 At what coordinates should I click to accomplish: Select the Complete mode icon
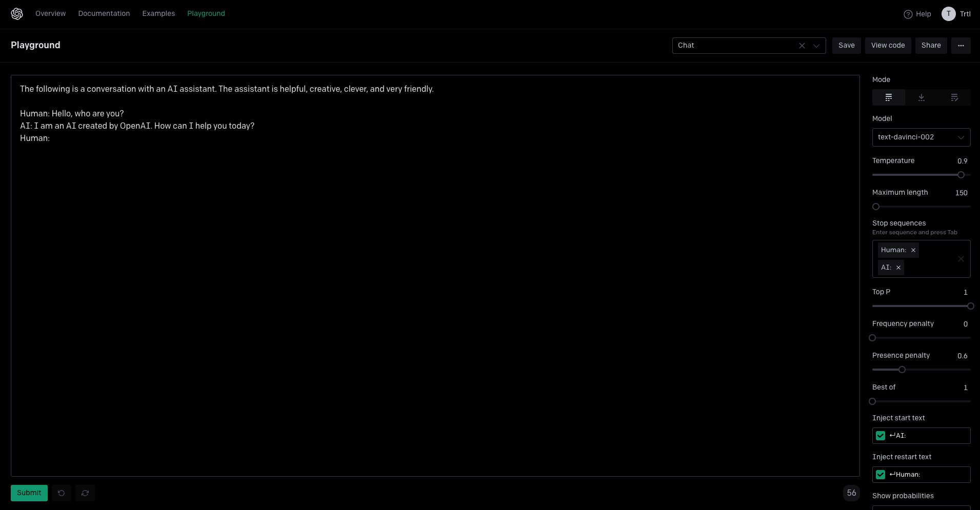point(888,97)
